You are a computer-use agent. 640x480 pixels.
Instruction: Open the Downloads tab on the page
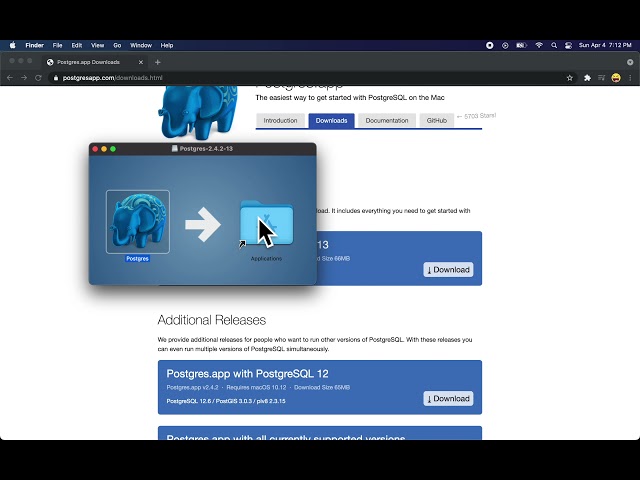coord(331,120)
